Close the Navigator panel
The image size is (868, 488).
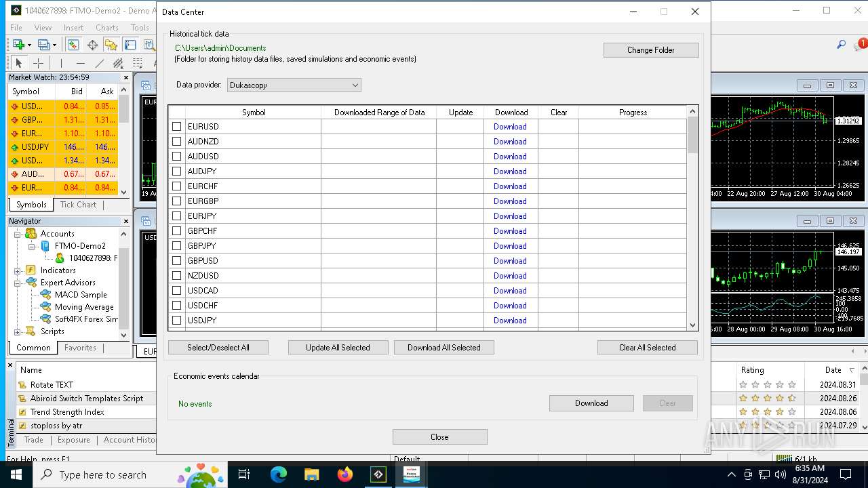pyautogui.click(x=125, y=221)
